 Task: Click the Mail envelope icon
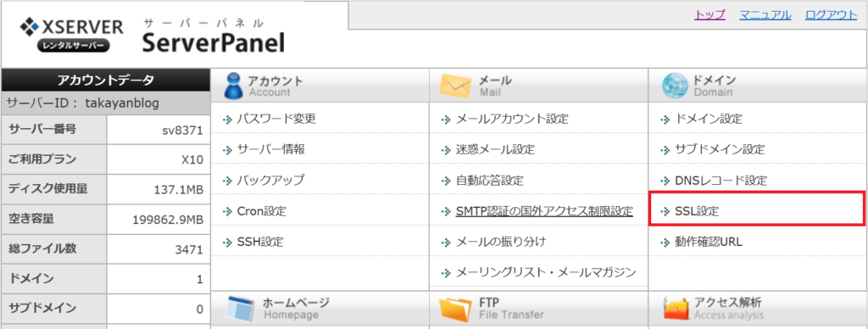coord(455,86)
